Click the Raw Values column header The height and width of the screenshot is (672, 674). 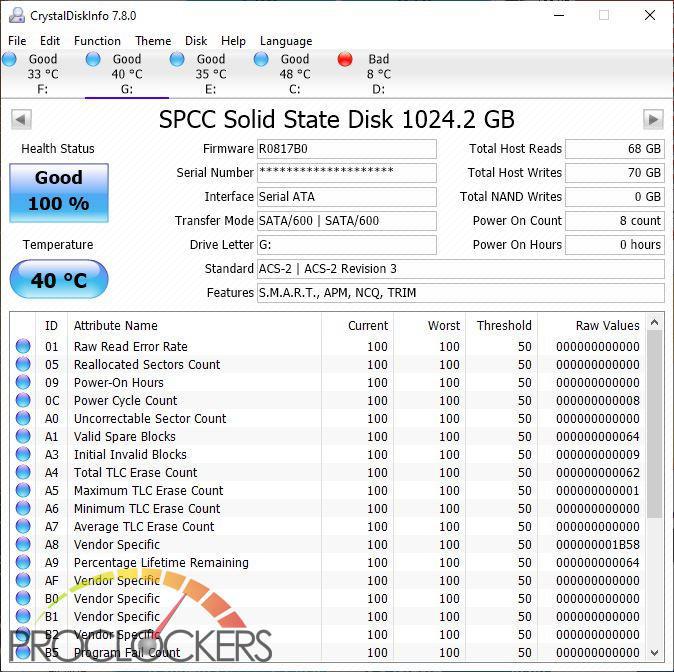pyautogui.click(x=591, y=325)
